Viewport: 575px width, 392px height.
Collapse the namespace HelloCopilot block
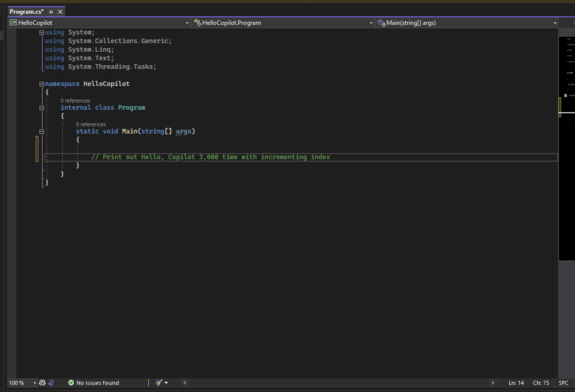(42, 84)
